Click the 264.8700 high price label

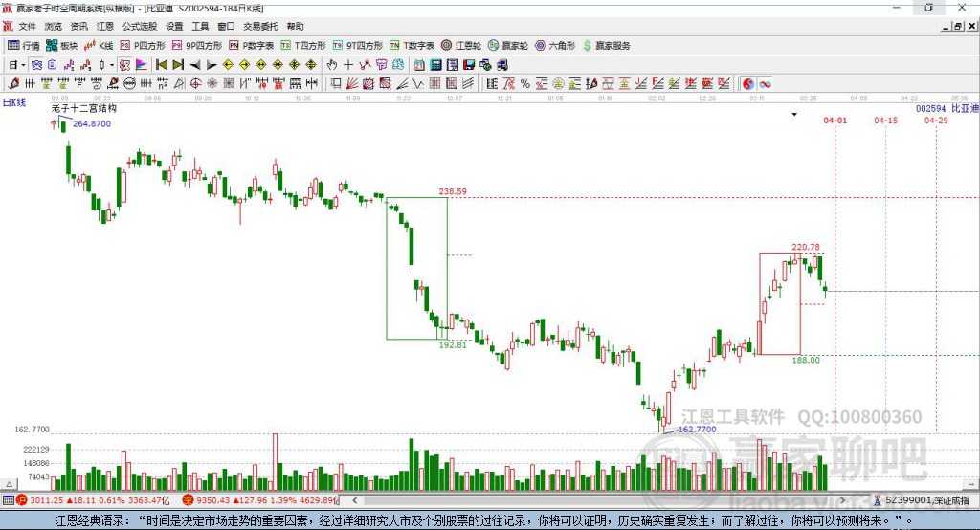tap(92, 123)
